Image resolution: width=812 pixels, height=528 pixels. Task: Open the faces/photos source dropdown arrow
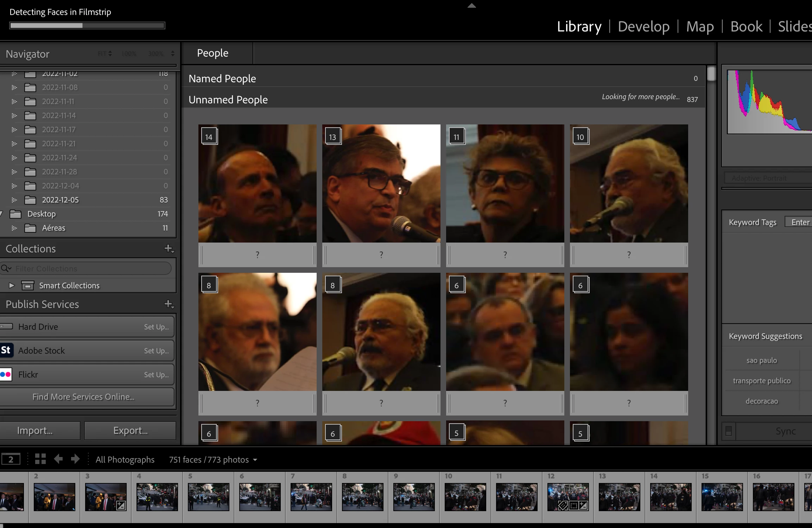(x=255, y=460)
